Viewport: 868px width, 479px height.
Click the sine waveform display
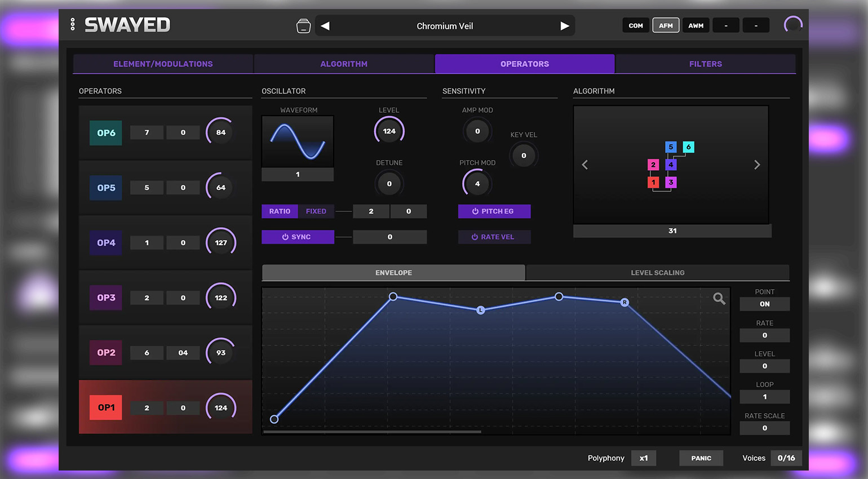point(298,141)
